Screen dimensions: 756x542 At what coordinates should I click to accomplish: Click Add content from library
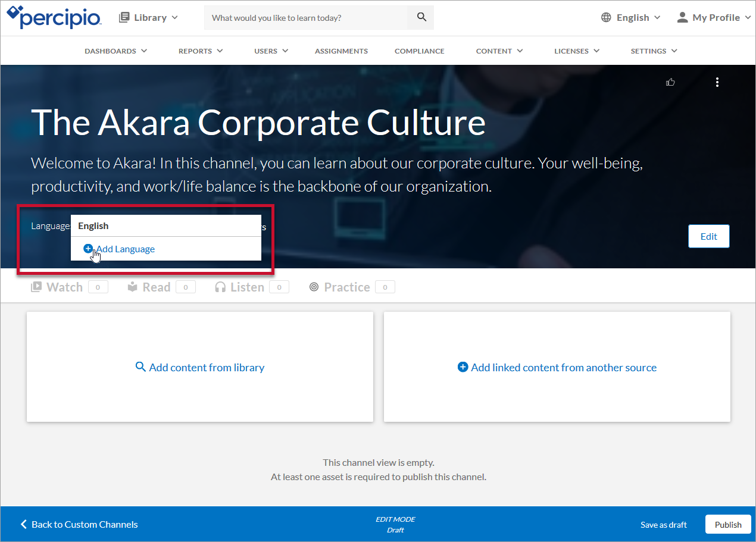200,368
